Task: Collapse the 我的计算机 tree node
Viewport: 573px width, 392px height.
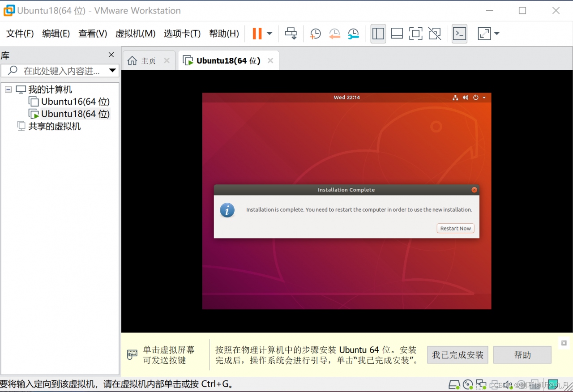Action: 8,89
